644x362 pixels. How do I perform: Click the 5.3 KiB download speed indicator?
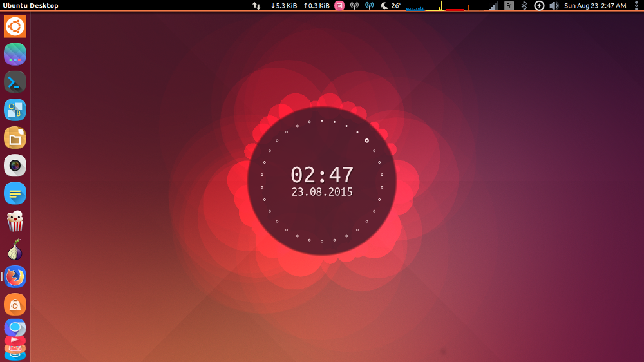click(284, 6)
